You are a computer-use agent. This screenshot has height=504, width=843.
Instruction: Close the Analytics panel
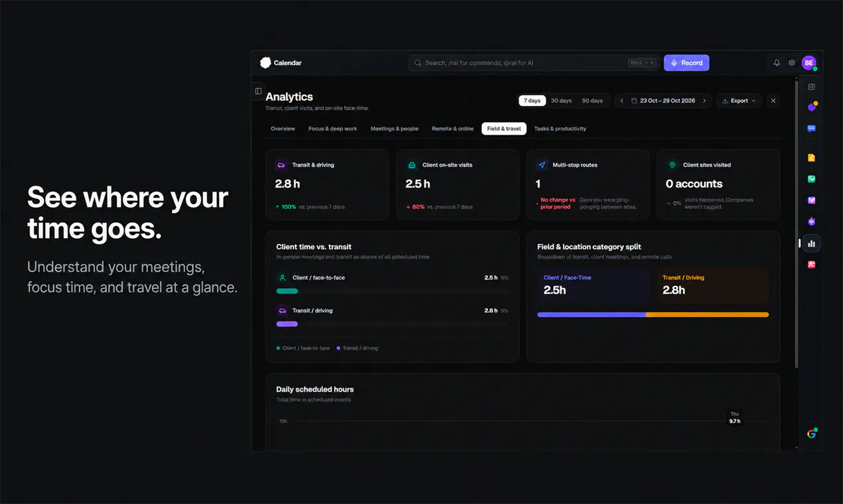pos(773,101)
